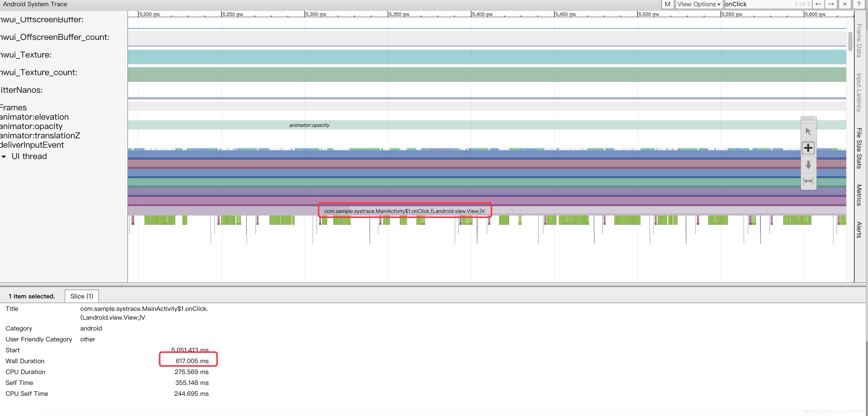Open the Metrics side tab

point(859,195)
